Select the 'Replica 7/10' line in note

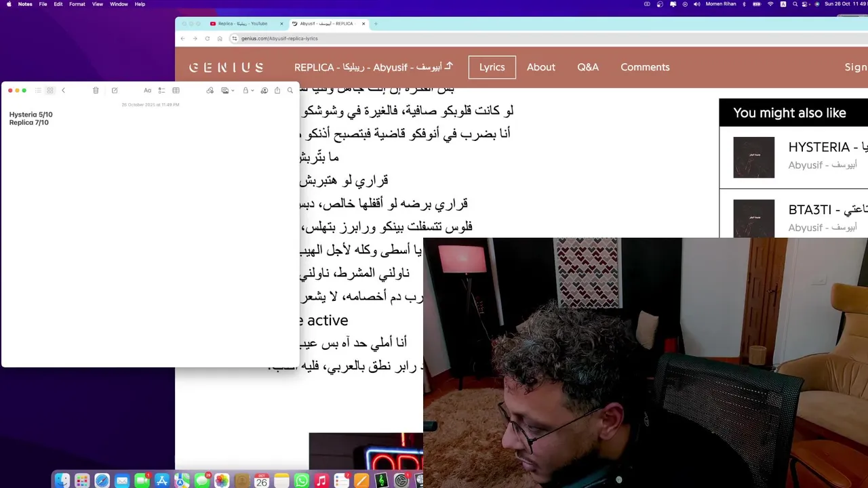pyautogui.click(x=28, y=123)
